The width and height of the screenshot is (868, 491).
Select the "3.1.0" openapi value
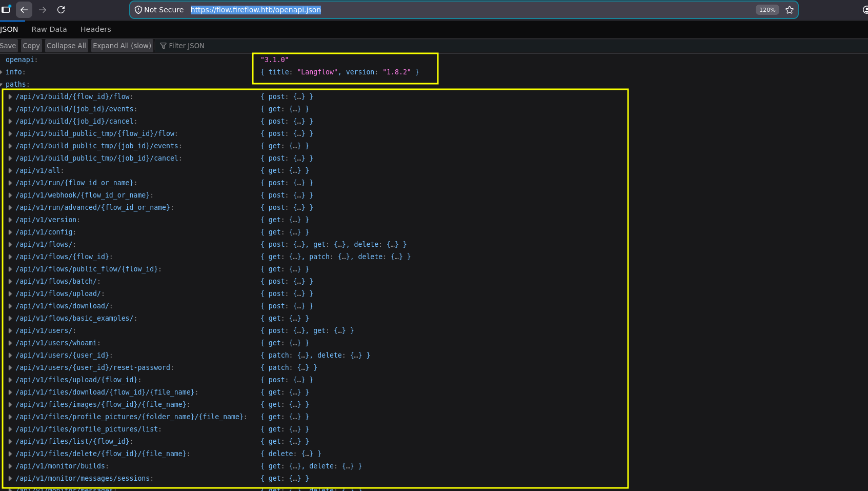click(275, 60)
